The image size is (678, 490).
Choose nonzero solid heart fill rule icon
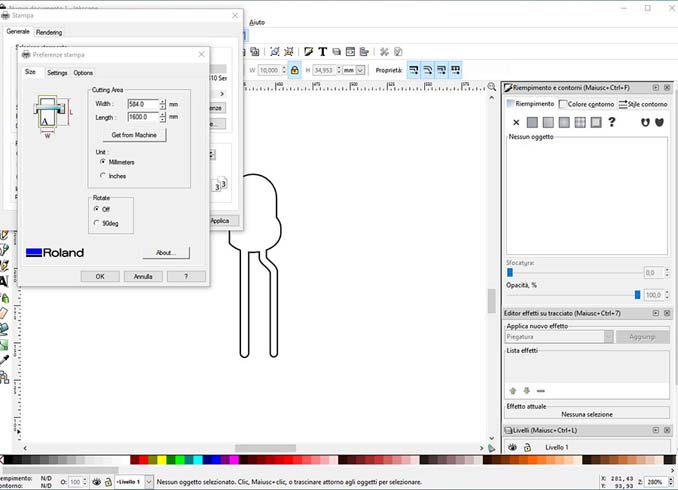659,122
